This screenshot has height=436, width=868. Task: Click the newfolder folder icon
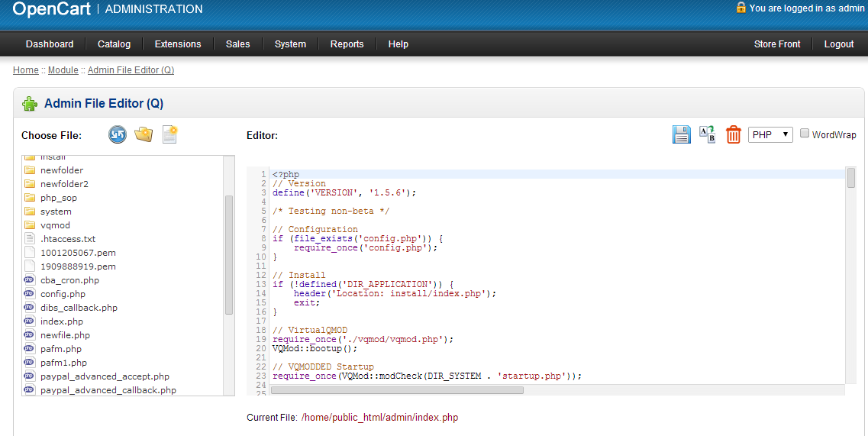pyautogui.click(x=30, y=170)
